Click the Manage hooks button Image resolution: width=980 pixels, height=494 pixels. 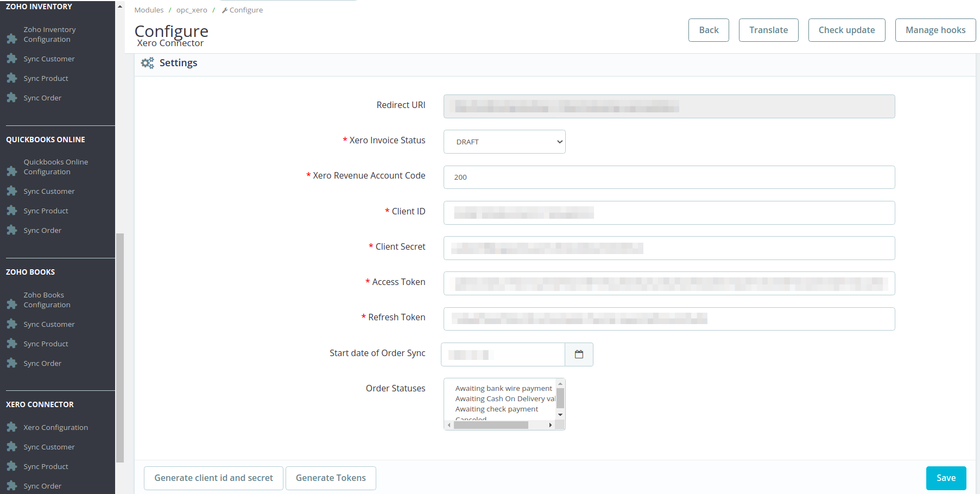coord(935,30)
